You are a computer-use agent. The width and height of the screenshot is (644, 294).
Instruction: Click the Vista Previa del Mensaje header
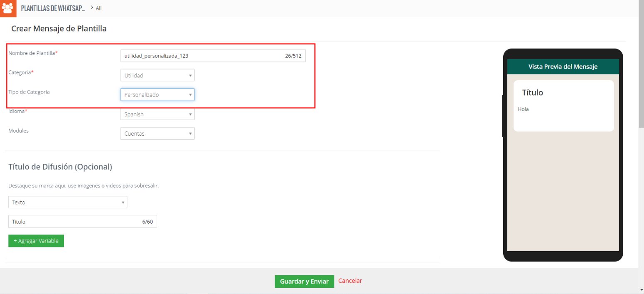pyautogui.click(x=563, y=67)
